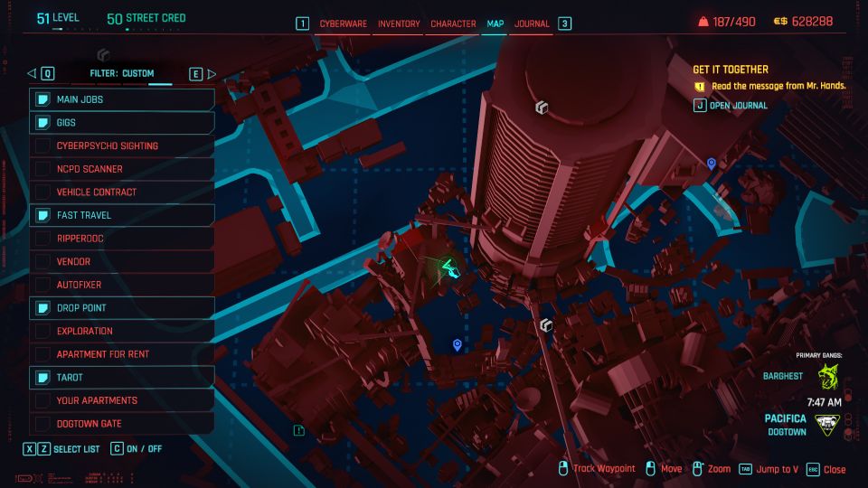
Task: Toggle the Main Jobs filter checkbox
Action: click(x=42, y=99)
